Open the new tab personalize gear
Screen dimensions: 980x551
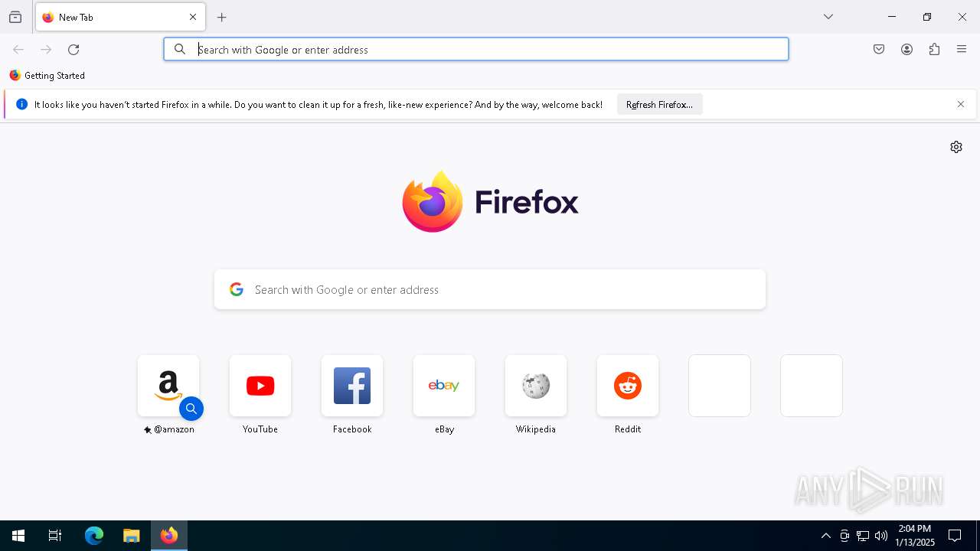(x=956, y=147)
